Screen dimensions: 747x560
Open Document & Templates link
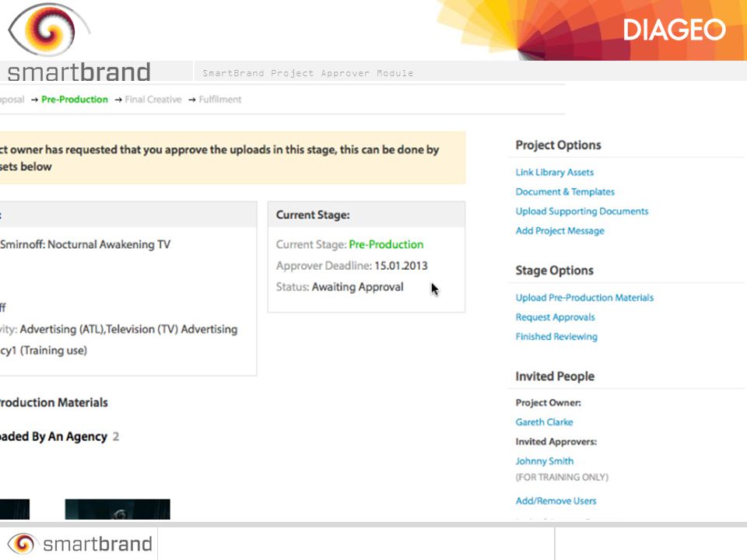click(x=565, y=192)
